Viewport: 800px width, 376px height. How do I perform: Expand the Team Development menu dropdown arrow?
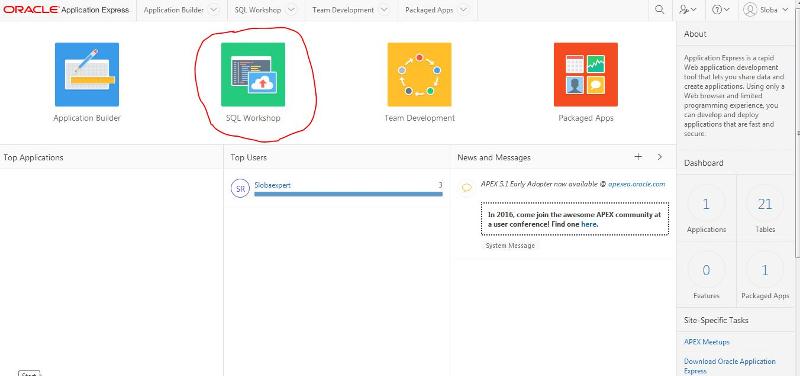click(x=384, y=10)
